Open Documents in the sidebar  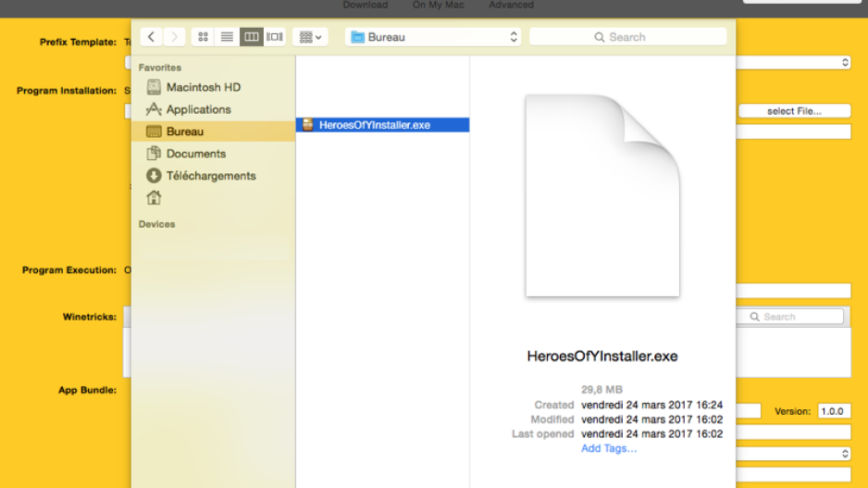click(195, 154)
